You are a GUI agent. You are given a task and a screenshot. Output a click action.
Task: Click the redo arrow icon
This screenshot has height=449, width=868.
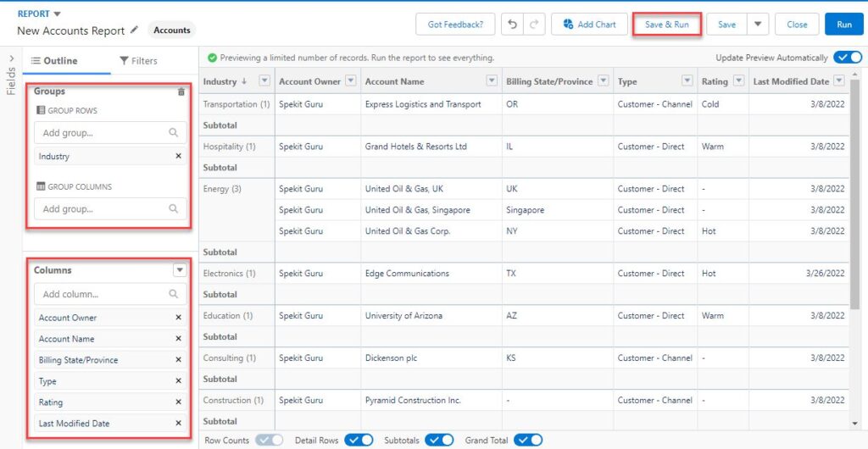click(534, 25)
